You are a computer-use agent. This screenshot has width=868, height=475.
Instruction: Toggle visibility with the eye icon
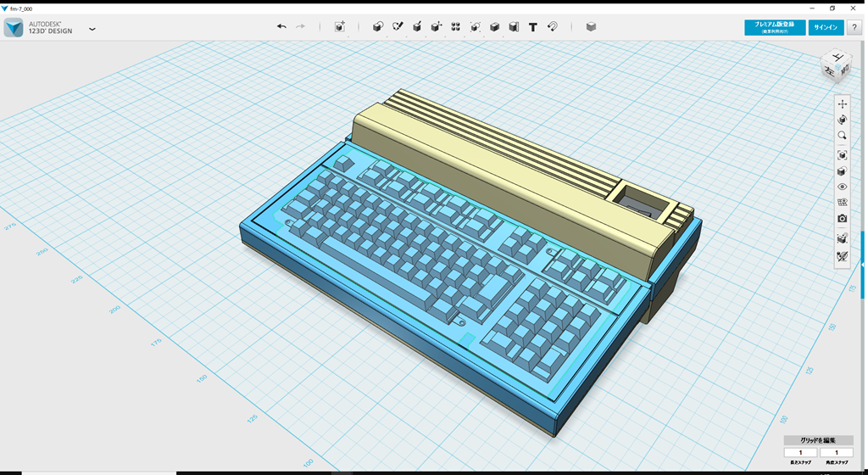(x=842, y=187)
